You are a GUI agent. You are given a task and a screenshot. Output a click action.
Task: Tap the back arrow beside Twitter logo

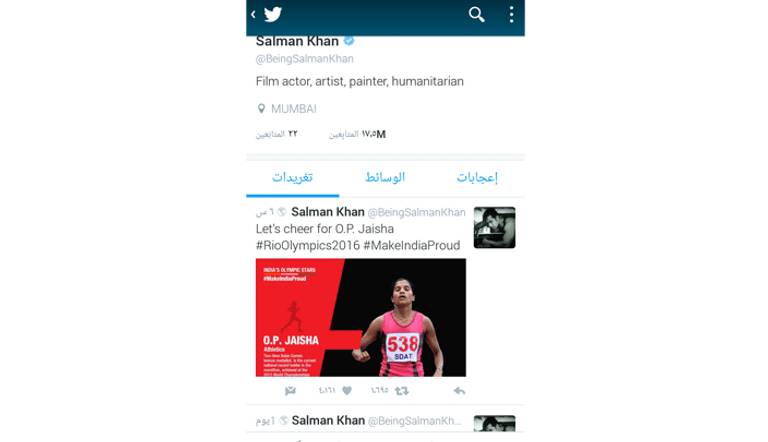tap(253, 14)
